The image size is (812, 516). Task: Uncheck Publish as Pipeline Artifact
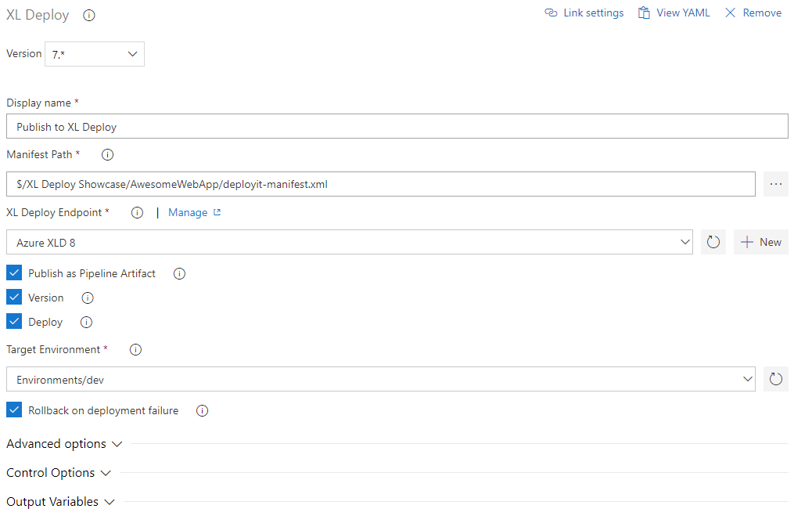13,272
